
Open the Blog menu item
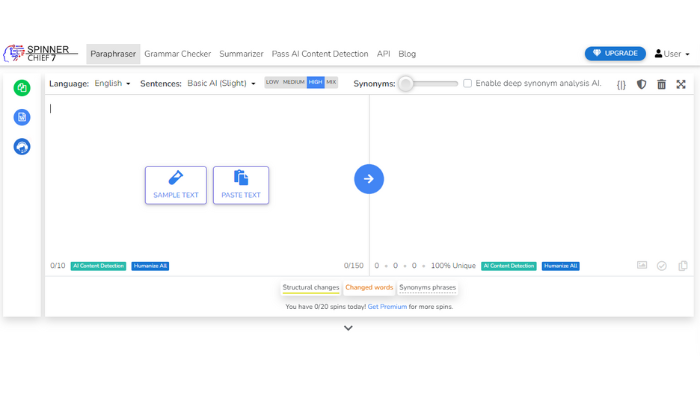(407, 54)
